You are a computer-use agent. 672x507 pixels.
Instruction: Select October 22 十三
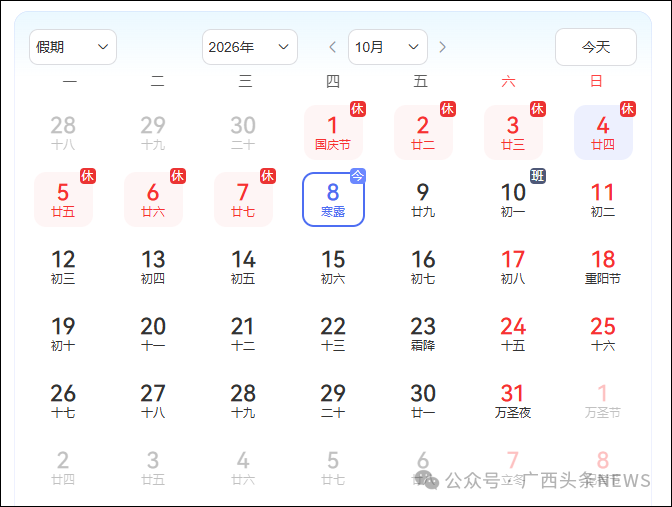[x=333, y=333]
